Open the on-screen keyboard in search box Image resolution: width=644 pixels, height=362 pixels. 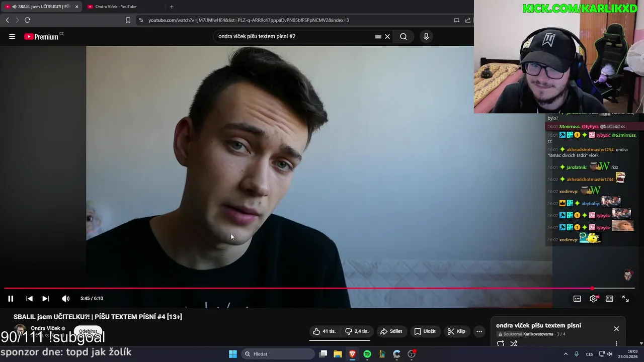tap(378, 37)
